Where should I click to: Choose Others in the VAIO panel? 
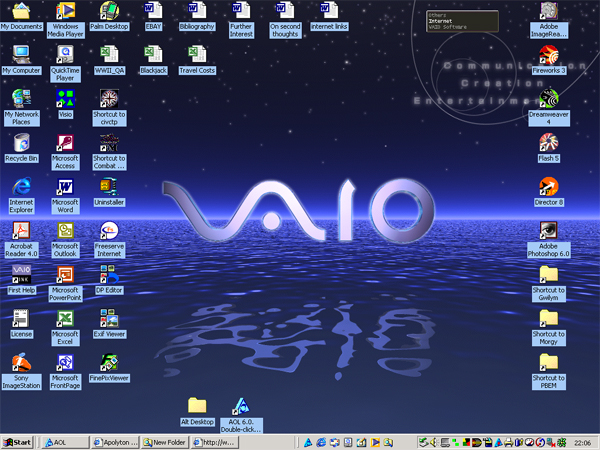437,15
